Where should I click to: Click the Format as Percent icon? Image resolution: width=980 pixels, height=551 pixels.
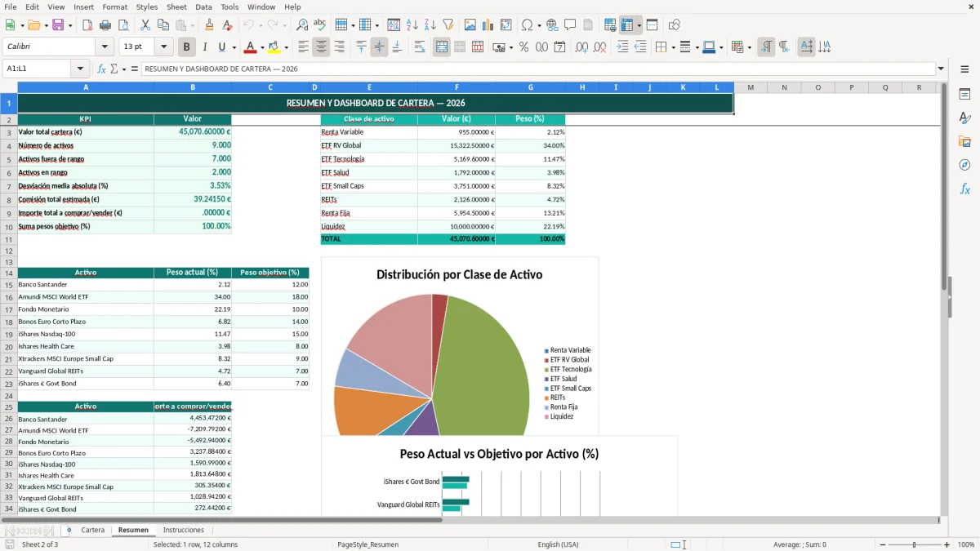point(523,47)
